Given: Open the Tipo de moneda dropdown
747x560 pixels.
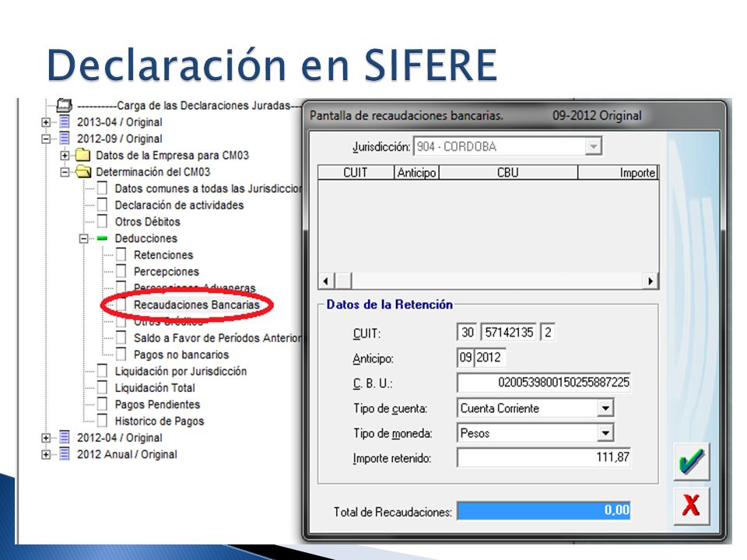Looking at the screenshot, I should (x=605, y=433).
